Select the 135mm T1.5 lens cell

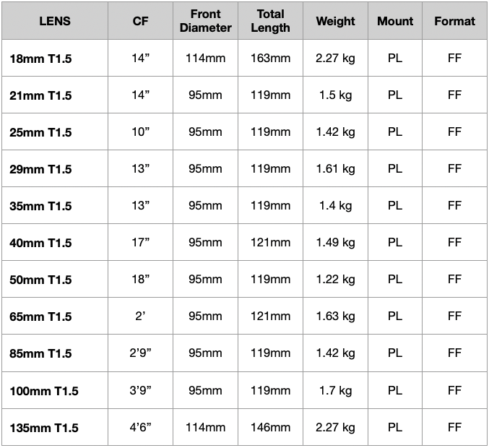tap(44, 428)
